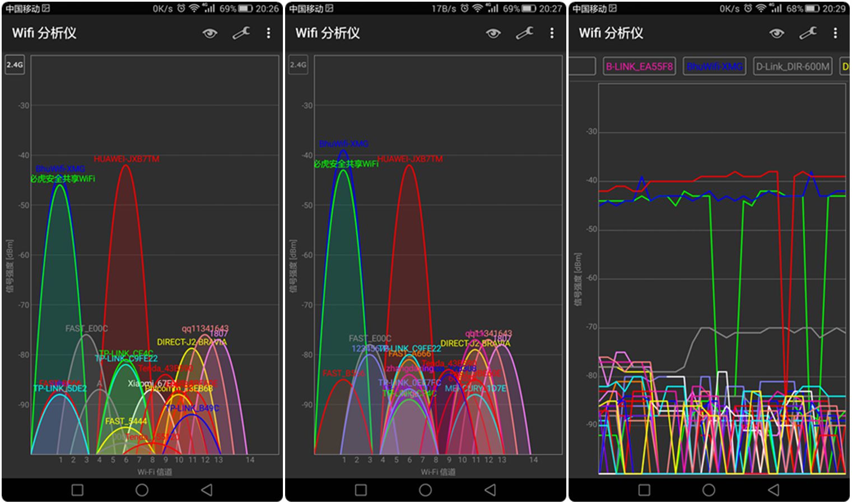This screenshot has height=504, width=852.
Task: Tap the home circle button in the 20:27 screen
Action: coord(426,490)
